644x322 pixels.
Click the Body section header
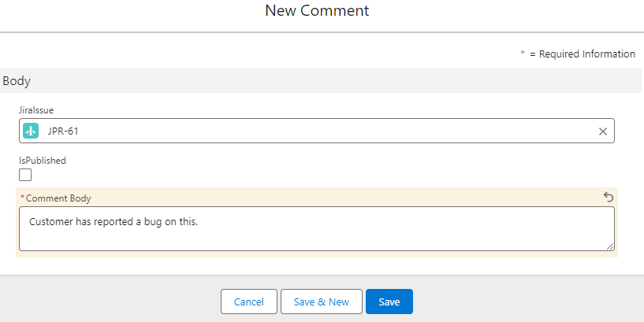pyautogui.click(x=320, y=80)
